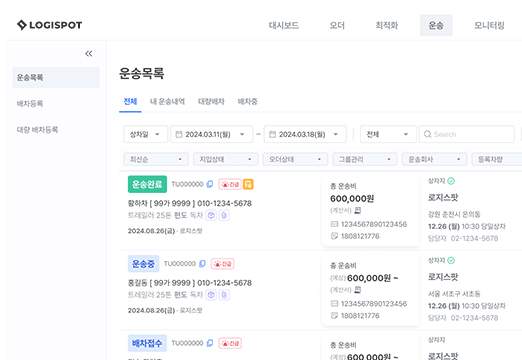
Task: Click the note icon beside 운송완료 1808121776
Action: [x=334, y=236]
